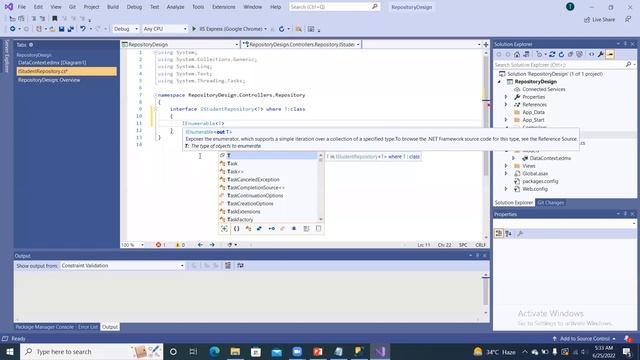This screenshot has width=640, height=360.
Task: Click the wrench Properties icon in Solution Explorer toolbar
Action: pos(601,54)
